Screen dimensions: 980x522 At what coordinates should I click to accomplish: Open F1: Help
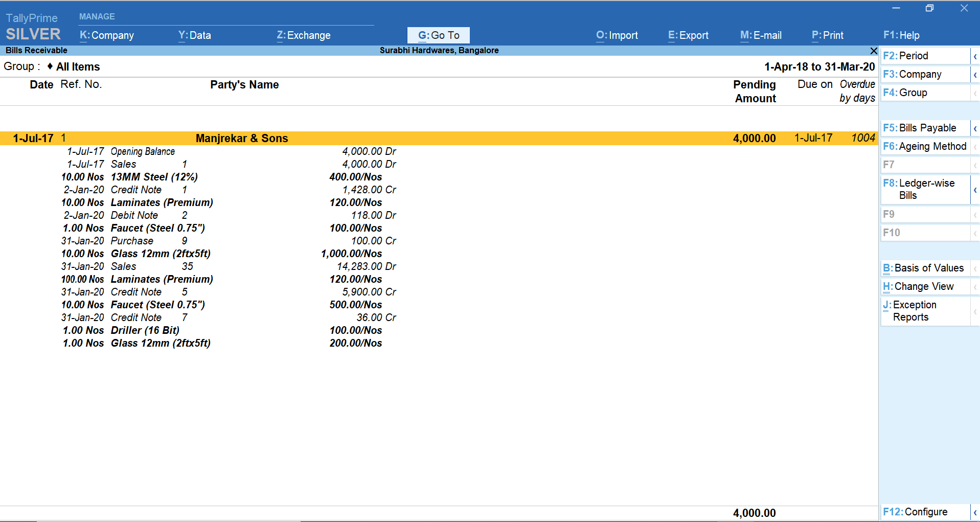901,35
